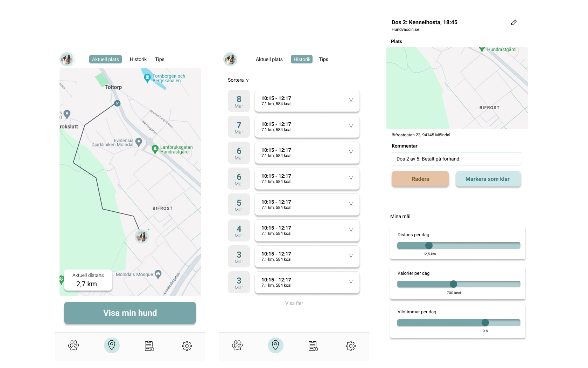Open paw tab in left bottom bar
The image size is (588, 368).
coord(73,346)
